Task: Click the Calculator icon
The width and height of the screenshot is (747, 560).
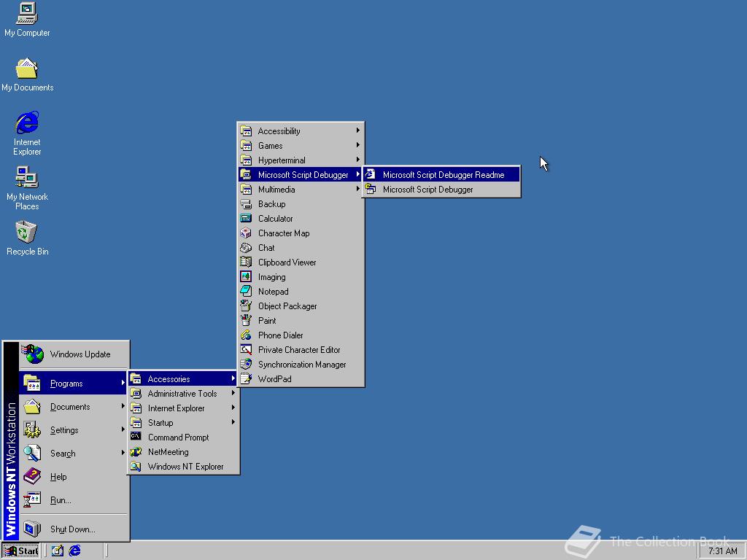Action: coord(246,219)
